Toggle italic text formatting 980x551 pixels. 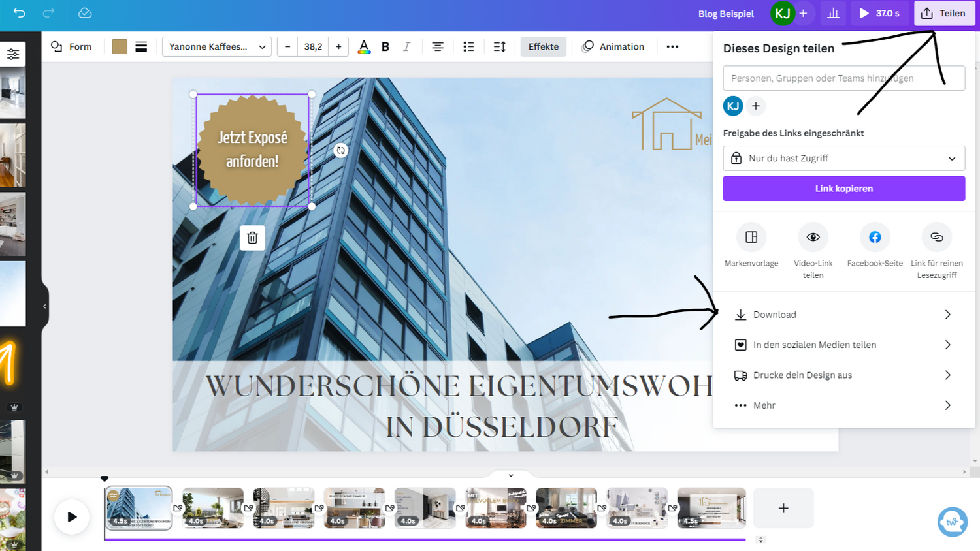click(406, 46)
